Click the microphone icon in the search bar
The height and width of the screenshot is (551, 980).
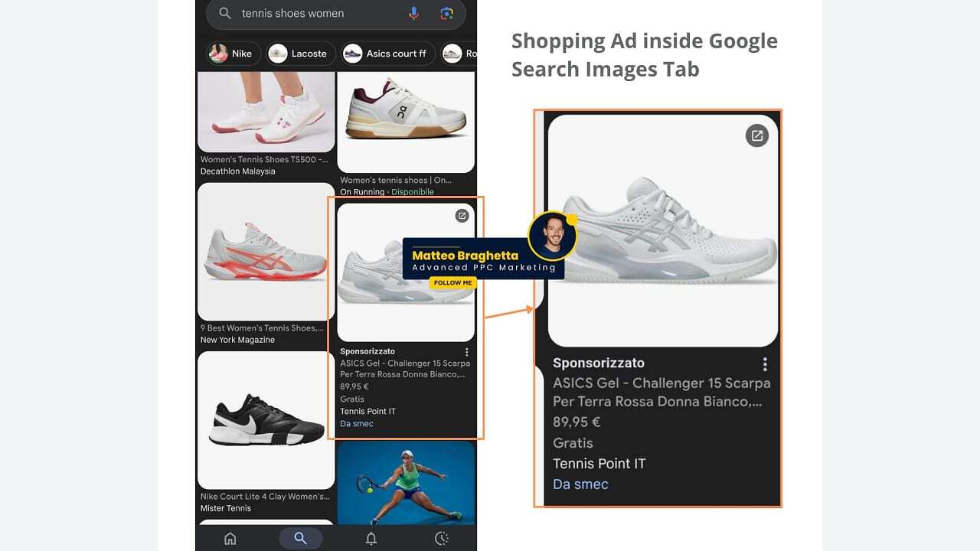click(413, 13)
